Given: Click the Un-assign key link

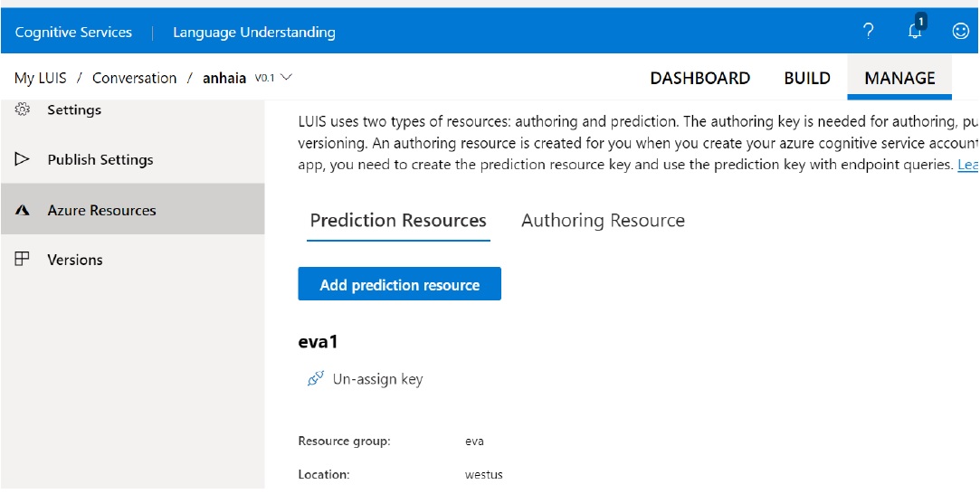Looking at the screenshot, I should tap(377, 379).
